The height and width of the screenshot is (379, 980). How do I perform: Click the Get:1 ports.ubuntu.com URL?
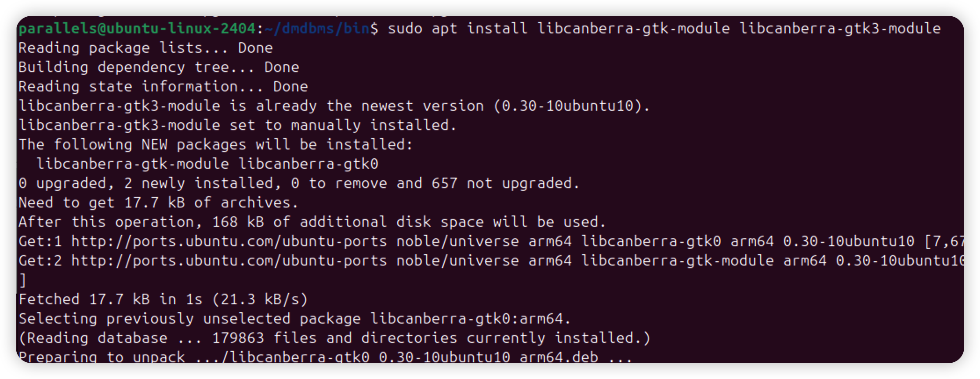(229, 241)
